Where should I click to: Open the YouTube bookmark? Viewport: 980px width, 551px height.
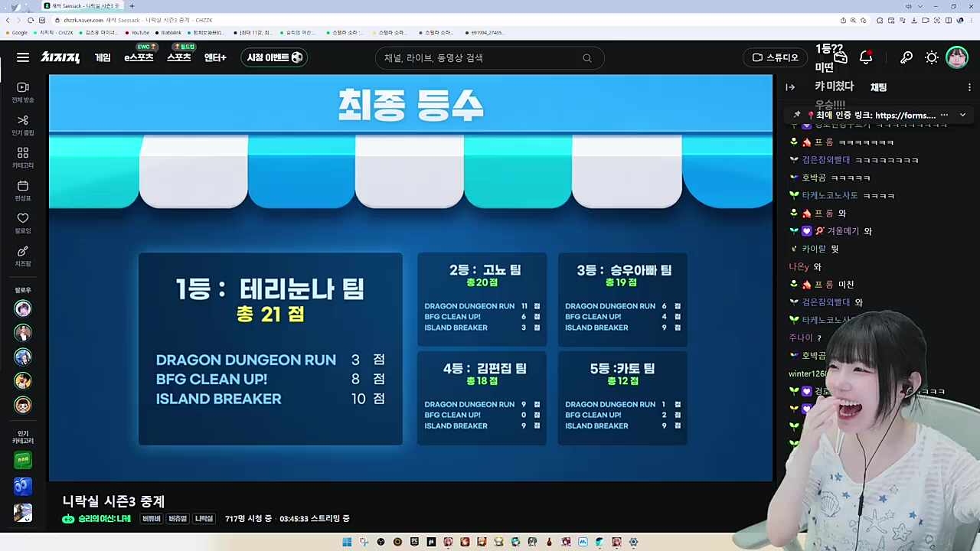(136, 33)
